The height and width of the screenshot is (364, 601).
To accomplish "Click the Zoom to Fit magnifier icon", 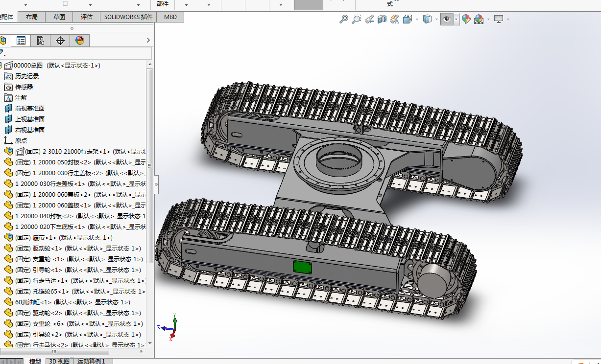I will [344, 19].
